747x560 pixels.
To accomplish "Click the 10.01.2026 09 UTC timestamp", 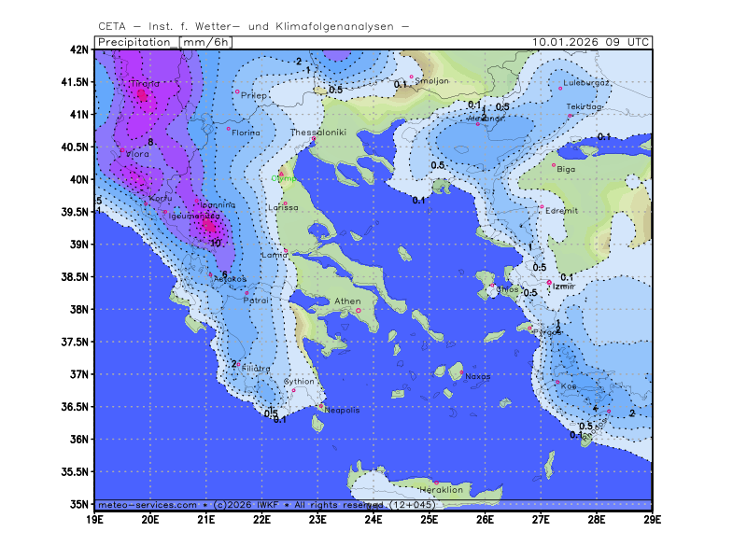I will click(x=590, y=42).
